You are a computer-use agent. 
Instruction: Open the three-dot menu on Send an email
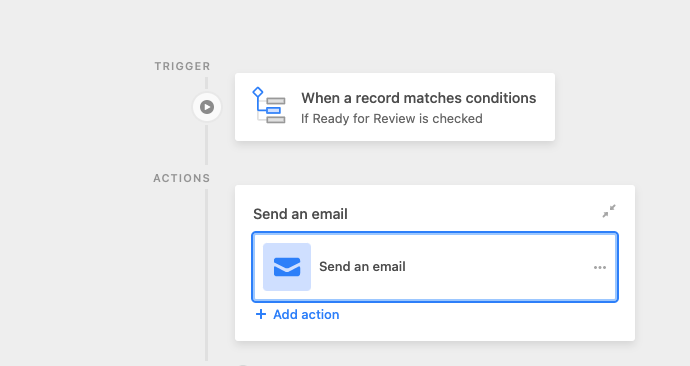(x=600, y=267)
